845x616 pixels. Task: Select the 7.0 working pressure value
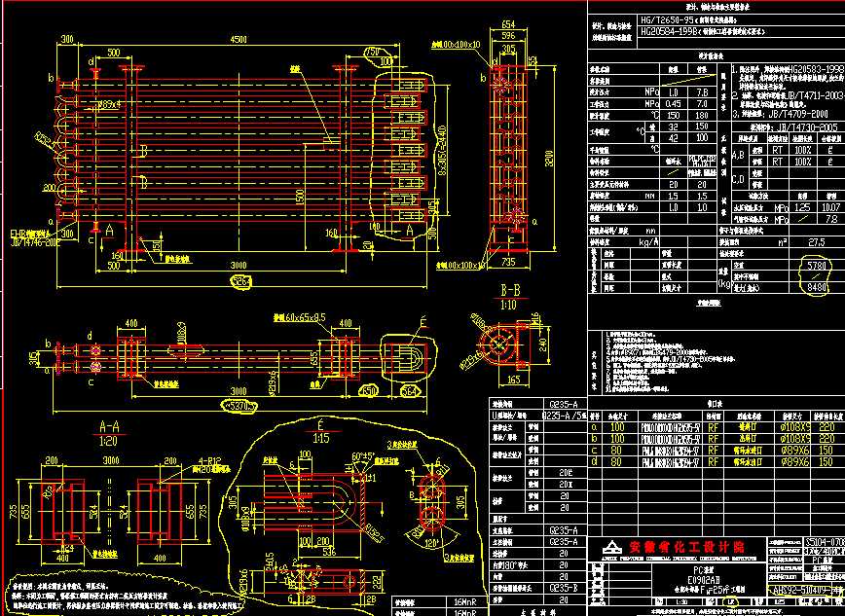pyautogui.click(x=702, y=104)
